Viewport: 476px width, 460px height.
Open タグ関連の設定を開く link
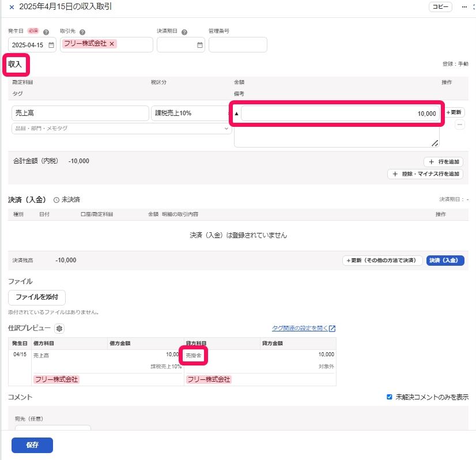300,328
